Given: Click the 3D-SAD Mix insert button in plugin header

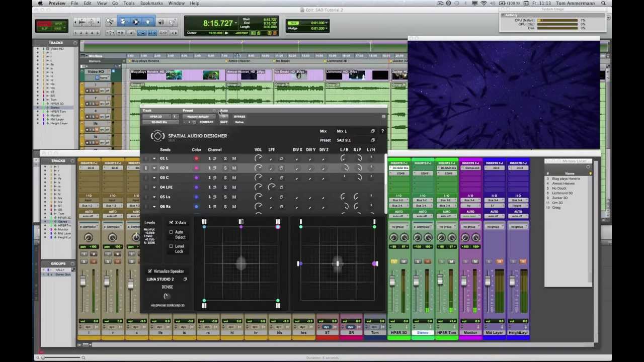Looking at the screenshot, I should (159, 122).
